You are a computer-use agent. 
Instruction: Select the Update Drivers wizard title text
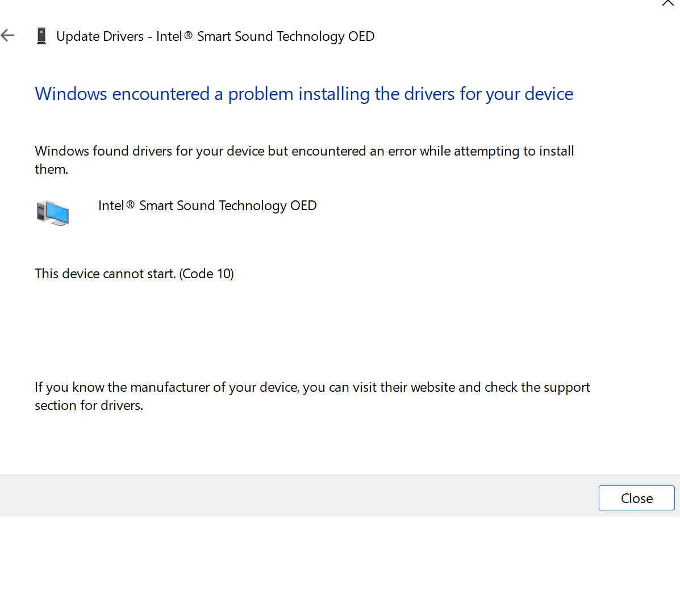pyautogui.click(x=215, y=36)
